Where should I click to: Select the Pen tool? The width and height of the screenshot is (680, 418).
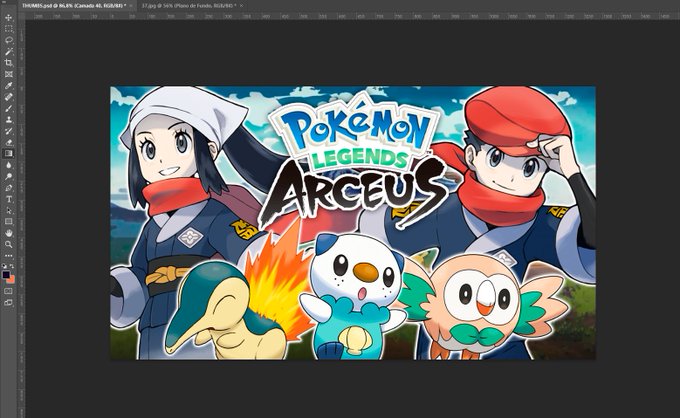tap(8, 188)
